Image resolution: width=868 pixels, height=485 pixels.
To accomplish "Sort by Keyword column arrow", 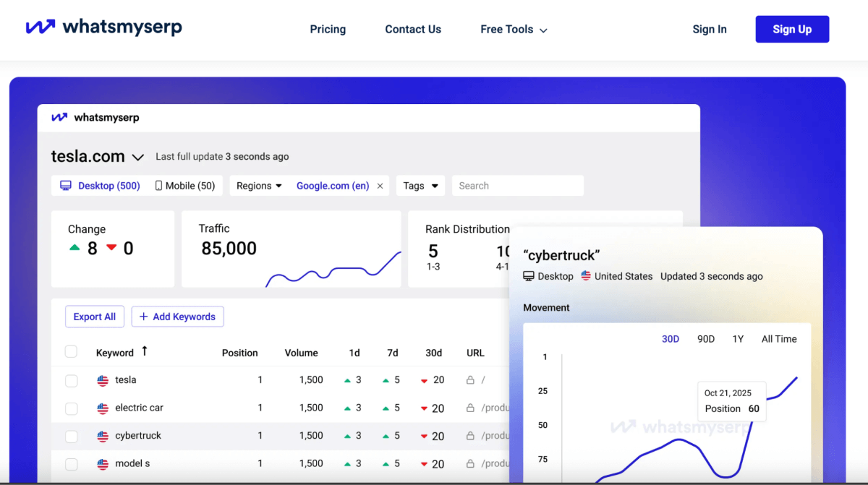I will pos(145,351).
